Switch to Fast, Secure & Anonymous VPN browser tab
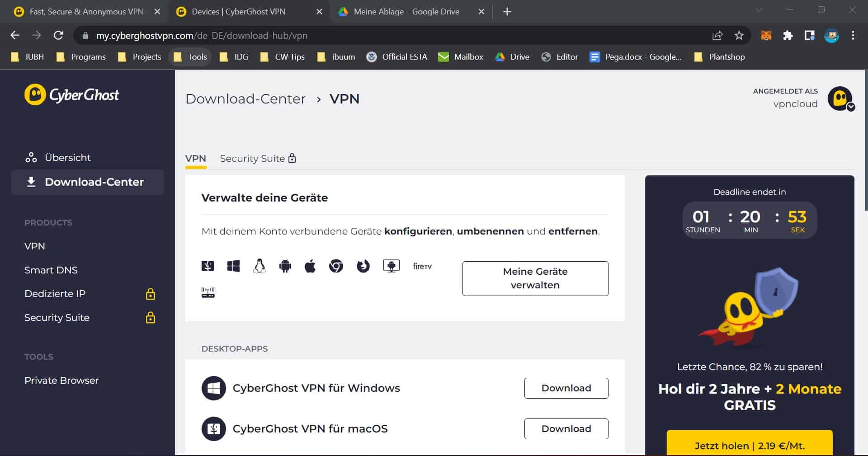 click(86, 12)
